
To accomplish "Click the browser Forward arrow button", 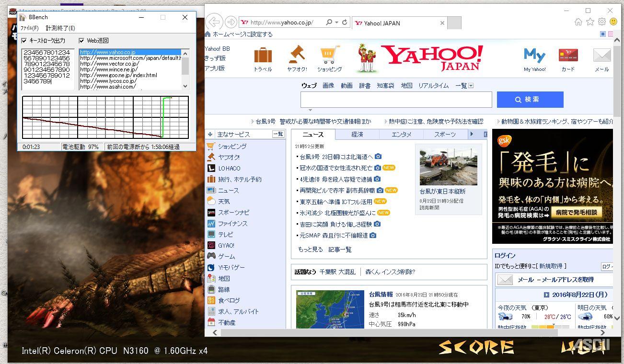I will [x=231, y=22].
